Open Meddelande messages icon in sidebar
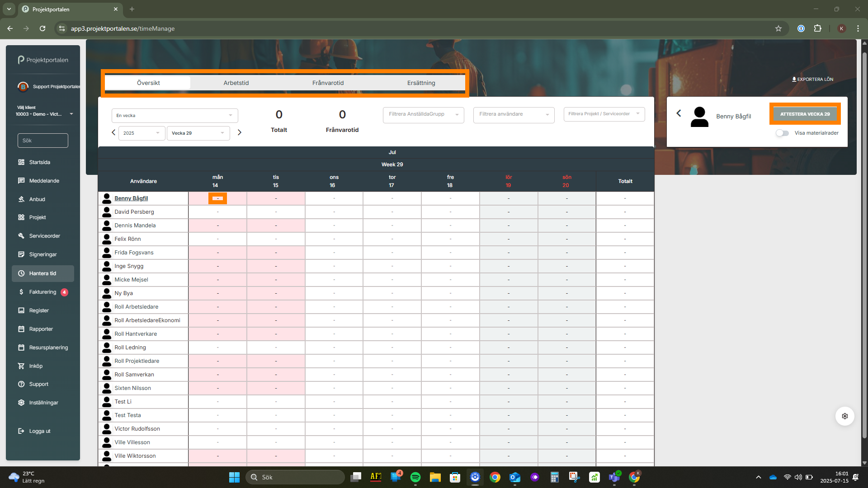This screenshot has height=488, width=868. tap(21, 181)
